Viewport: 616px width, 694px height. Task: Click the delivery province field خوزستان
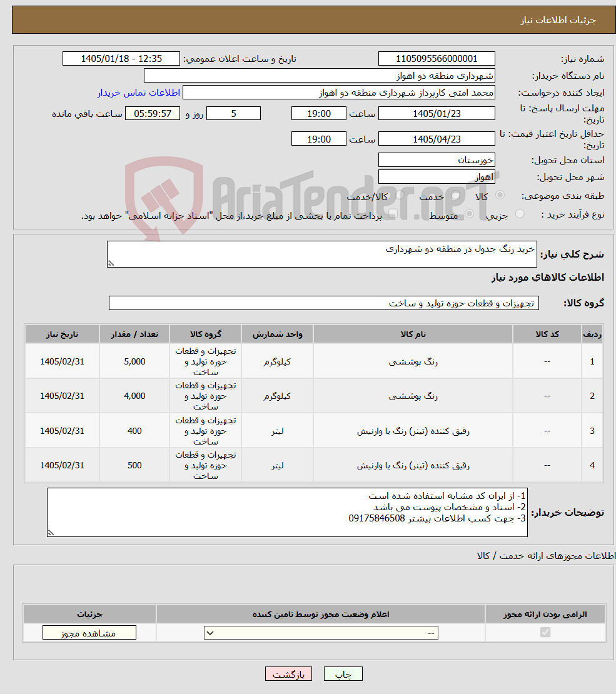tap(437, 160)
